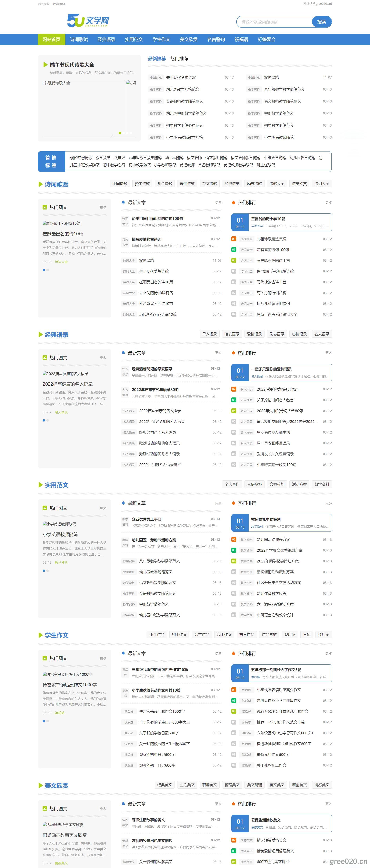Click picture icon beside 热门图文 in 学生作文
Image resolution: width=370 pixels, height=868 pixels.
point(45,658)
